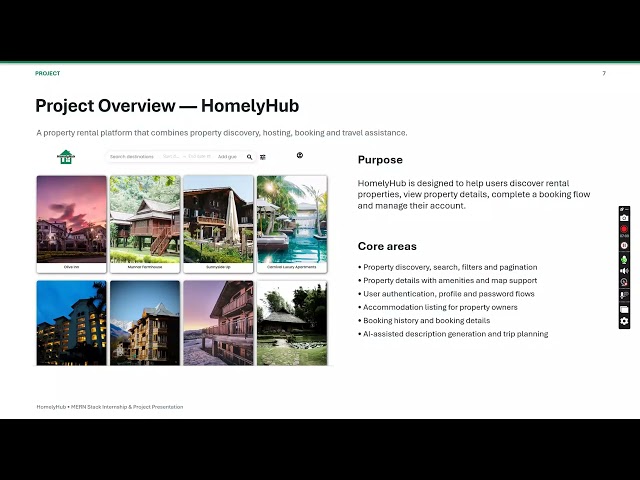Screen dimensions: 640x480
Task: Click the Purpose heading
Action: [x=380, y=160]
